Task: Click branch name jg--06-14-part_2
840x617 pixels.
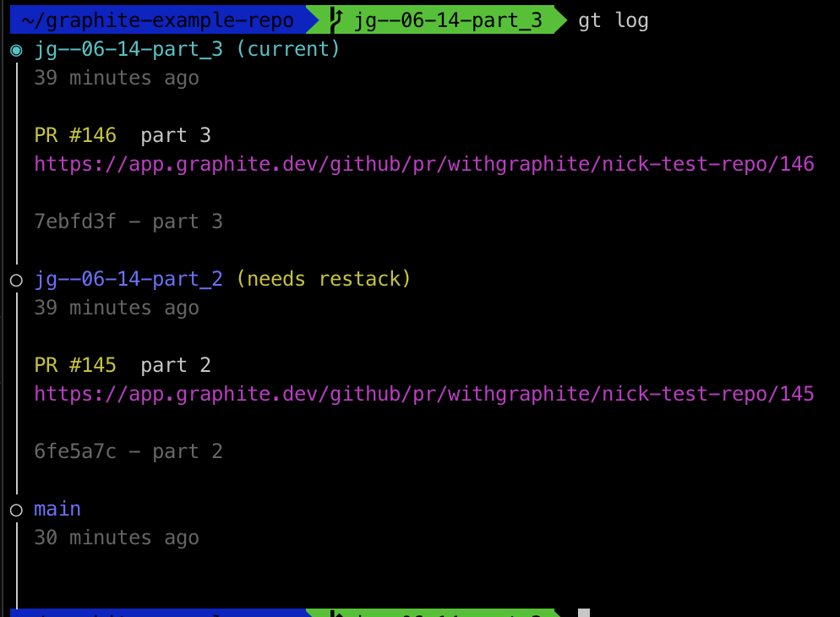Action: click(x=128, y=279)
